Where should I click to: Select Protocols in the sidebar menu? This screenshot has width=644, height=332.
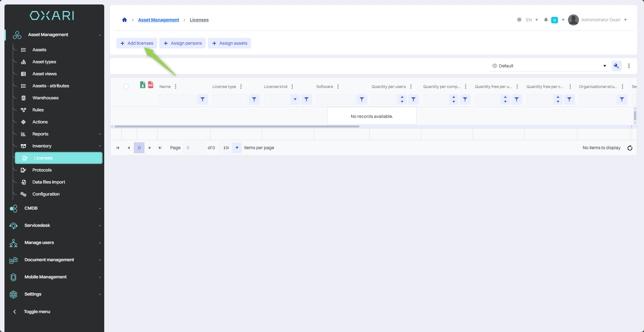click(42, 170)
